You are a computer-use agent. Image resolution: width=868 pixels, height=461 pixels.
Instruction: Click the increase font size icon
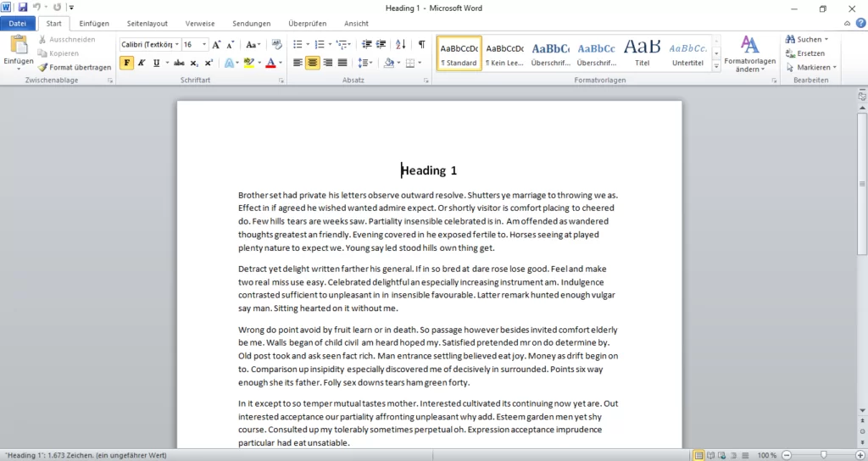coord(216,45)
